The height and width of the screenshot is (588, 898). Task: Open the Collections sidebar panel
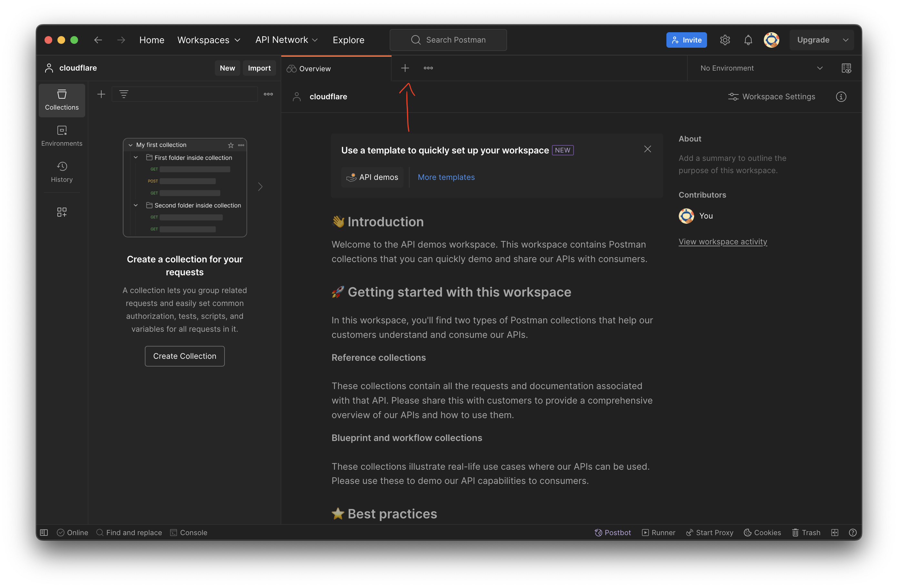pos(62,100)
